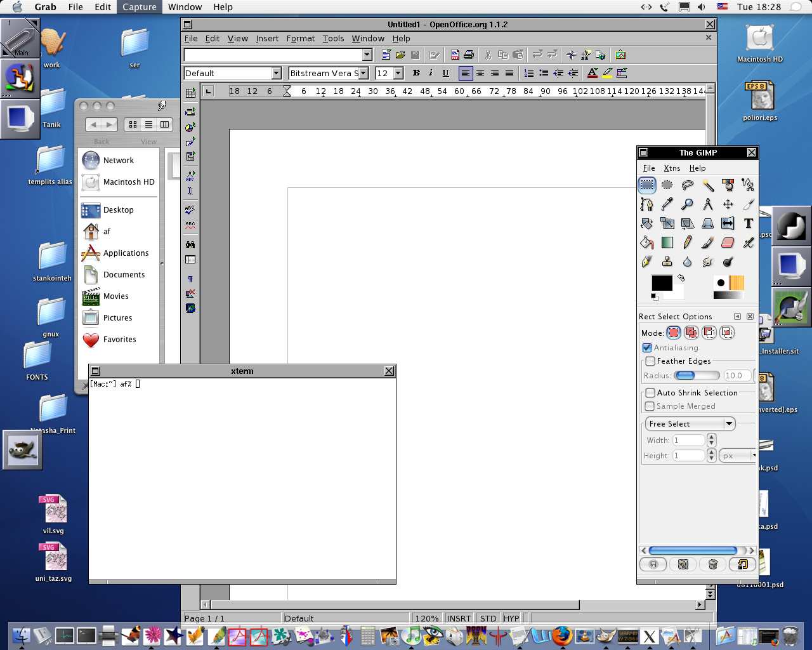Open the px unit dropdown in GIMP
This screenshot has height=650, width=812.
point(738,456)
